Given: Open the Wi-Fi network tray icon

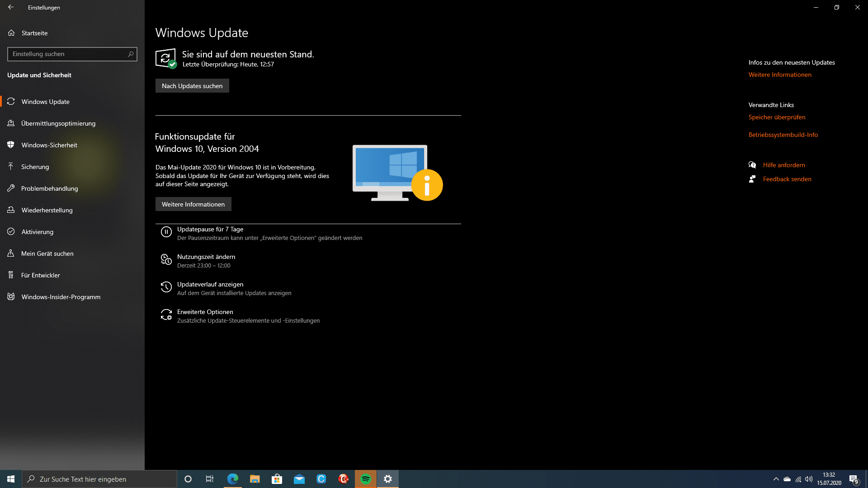Looking at the screenshot, I should point(798,479).
